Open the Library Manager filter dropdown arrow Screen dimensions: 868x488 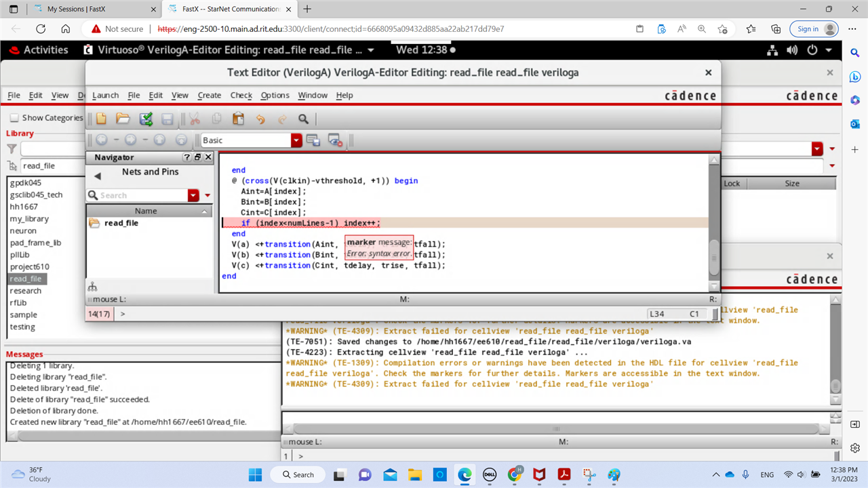[817, 148]
